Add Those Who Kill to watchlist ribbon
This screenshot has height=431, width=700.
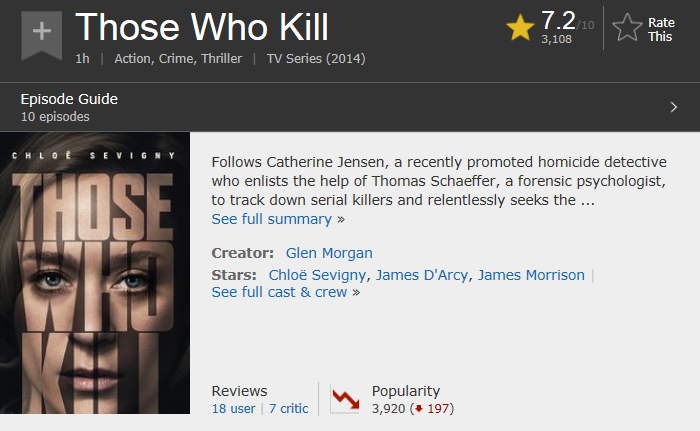point(42,35)
